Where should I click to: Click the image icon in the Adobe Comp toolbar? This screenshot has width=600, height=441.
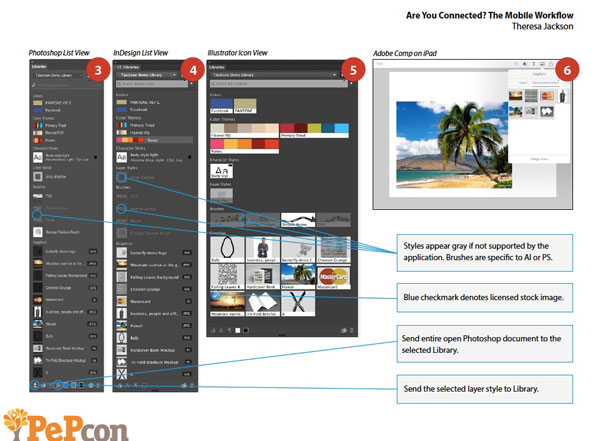[542, 64]
